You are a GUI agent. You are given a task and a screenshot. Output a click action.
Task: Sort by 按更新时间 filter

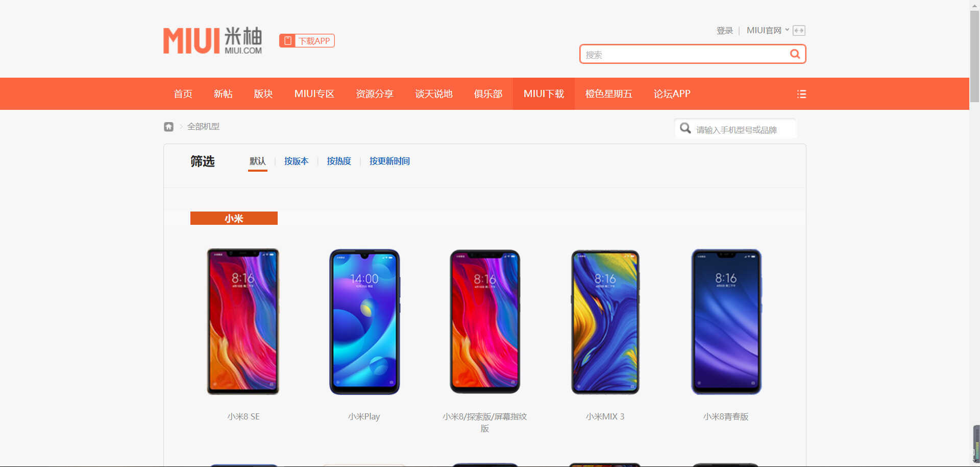coord(389,161)
